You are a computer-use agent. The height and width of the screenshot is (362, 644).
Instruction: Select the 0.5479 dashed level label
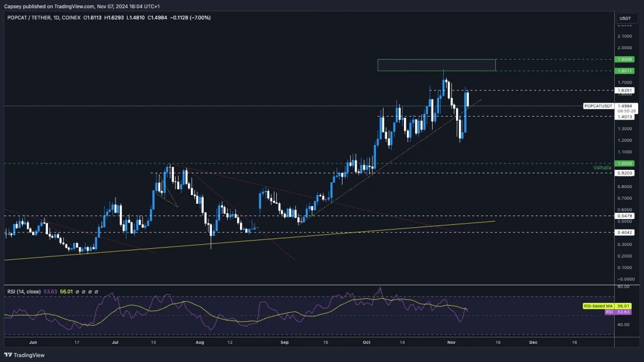[x=624, y=216]
